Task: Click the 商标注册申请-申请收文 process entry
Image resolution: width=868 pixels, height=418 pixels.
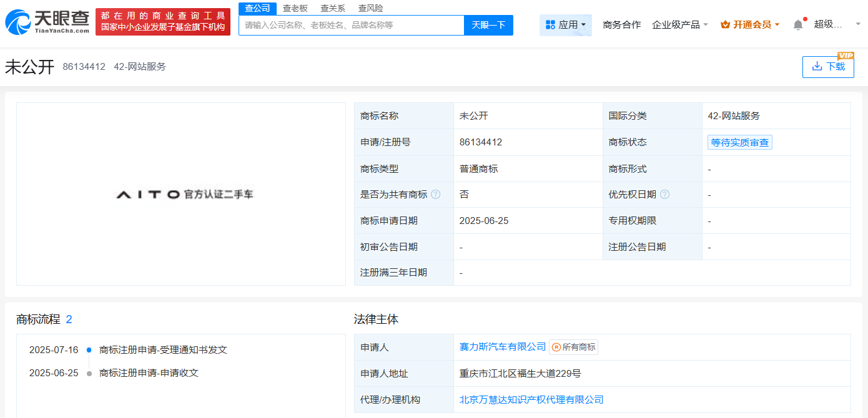Action: point(149,373)
